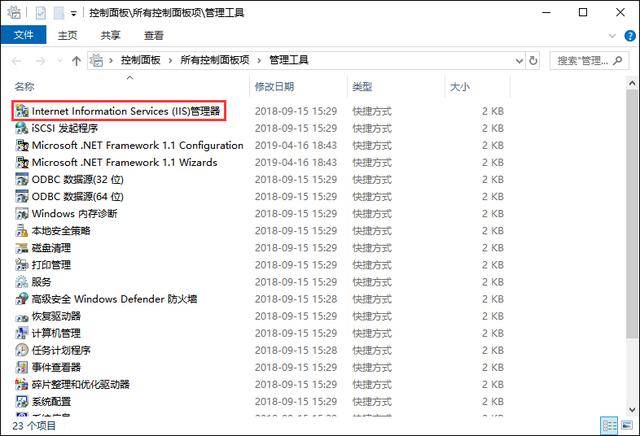Image resolution: width=640 pixels, height=436 pixels.
Task: Expand the chevron after 控制面板 breadcrumb
Action: point(171,61)
